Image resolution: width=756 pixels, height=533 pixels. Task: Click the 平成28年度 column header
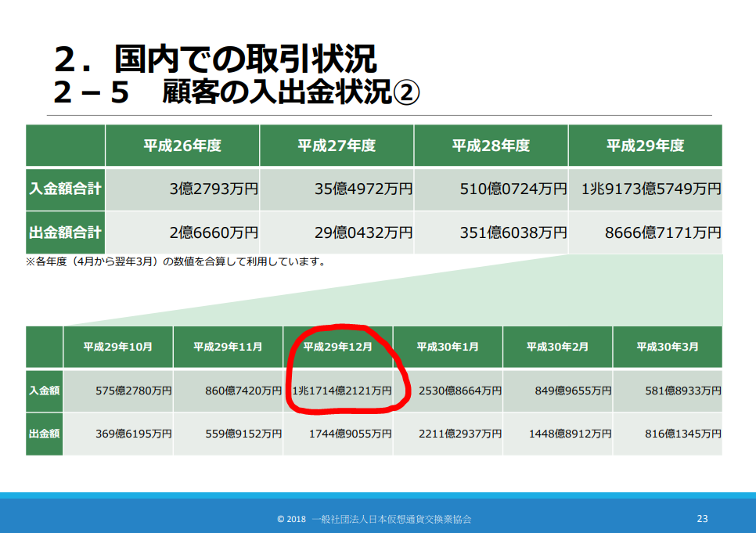click(491, 146)
